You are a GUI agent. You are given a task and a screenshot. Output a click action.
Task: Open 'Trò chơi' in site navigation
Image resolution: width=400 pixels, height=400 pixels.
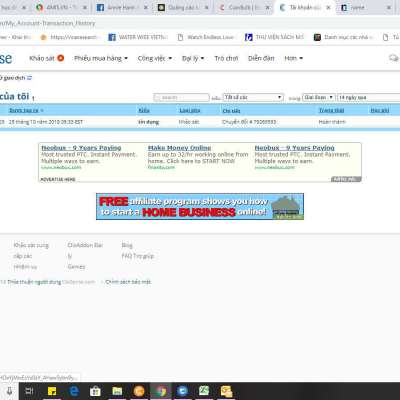pyautogui.click(x=226, y=58)
